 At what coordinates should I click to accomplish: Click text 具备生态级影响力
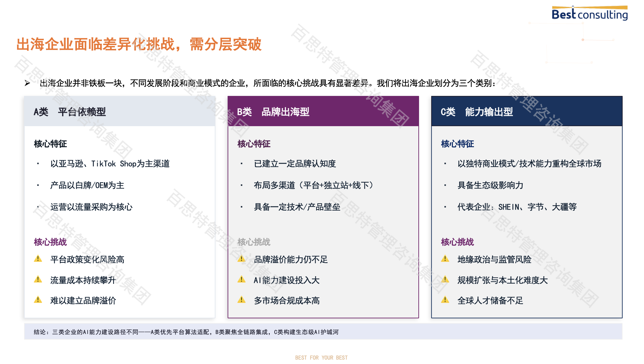point(490,185)
